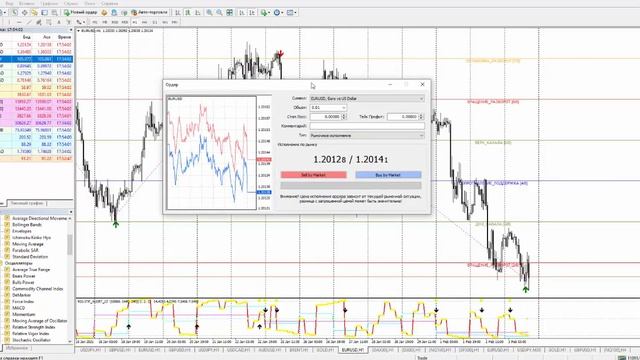Open the chart templates dropdown

291,13
